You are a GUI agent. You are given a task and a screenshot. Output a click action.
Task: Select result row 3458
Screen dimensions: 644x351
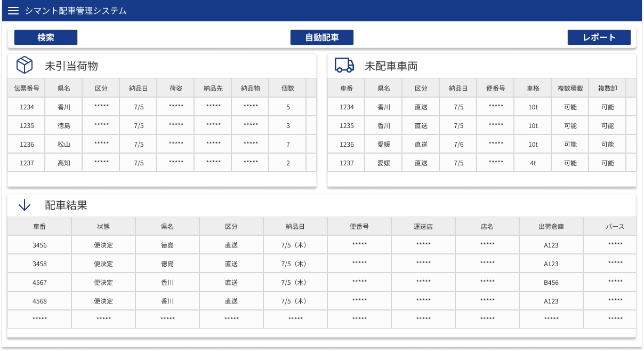(x=322, y=264)
